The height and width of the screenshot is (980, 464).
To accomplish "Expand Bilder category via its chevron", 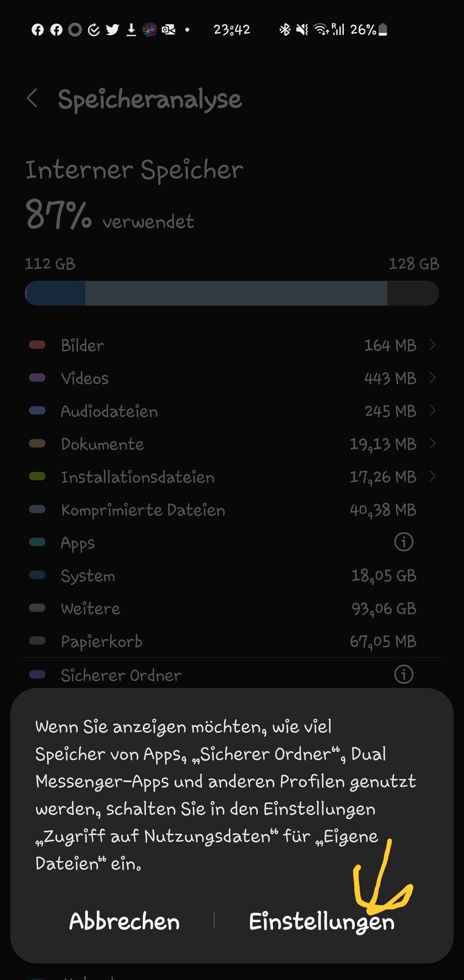I will click(x=432, y=345).
